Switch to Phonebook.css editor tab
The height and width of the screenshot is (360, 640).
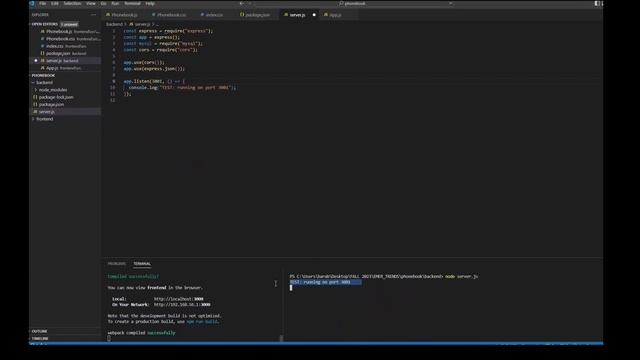[x=171, y=15]
